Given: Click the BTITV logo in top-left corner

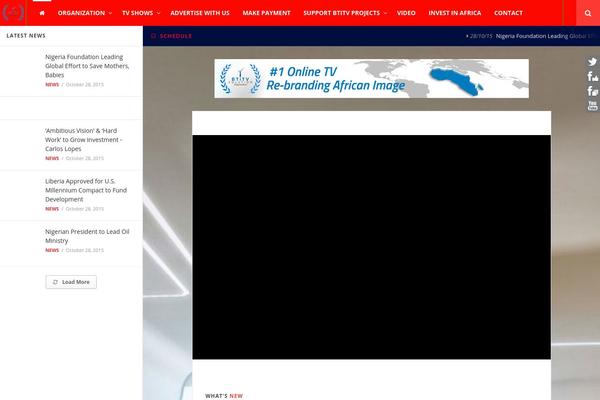Looking at the screenshot, I should (13, 12).
